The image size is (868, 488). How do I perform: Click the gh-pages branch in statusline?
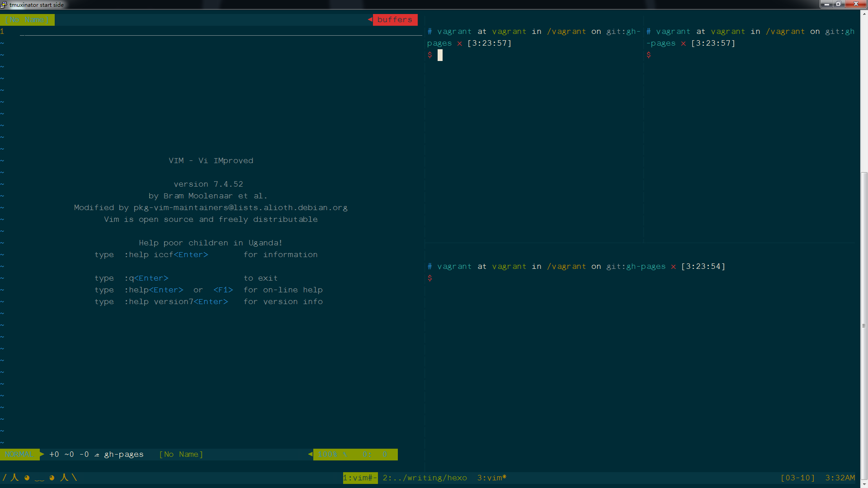click(x=123, y=454)
